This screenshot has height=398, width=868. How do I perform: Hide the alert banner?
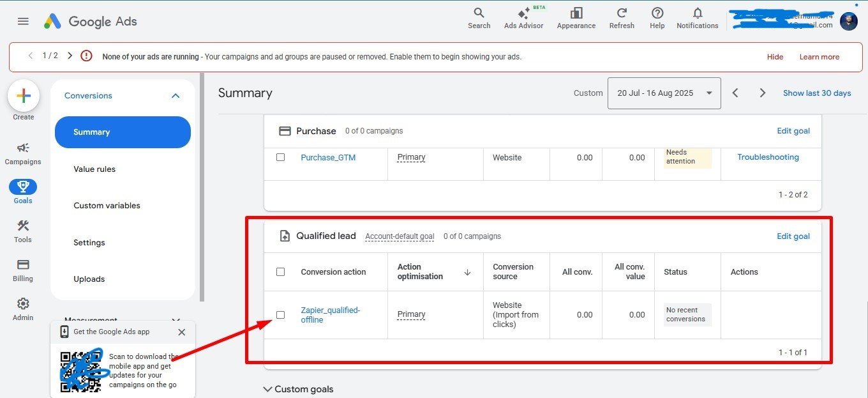775,57
